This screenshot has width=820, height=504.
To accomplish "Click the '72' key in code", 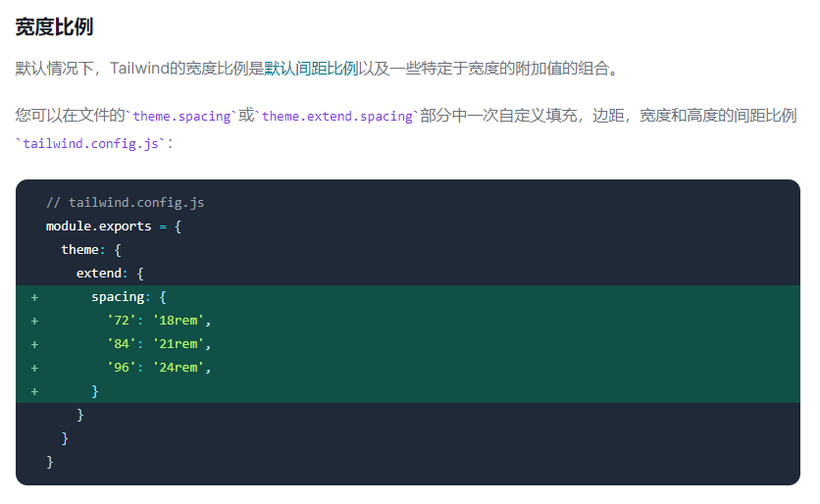I will 122,320.
